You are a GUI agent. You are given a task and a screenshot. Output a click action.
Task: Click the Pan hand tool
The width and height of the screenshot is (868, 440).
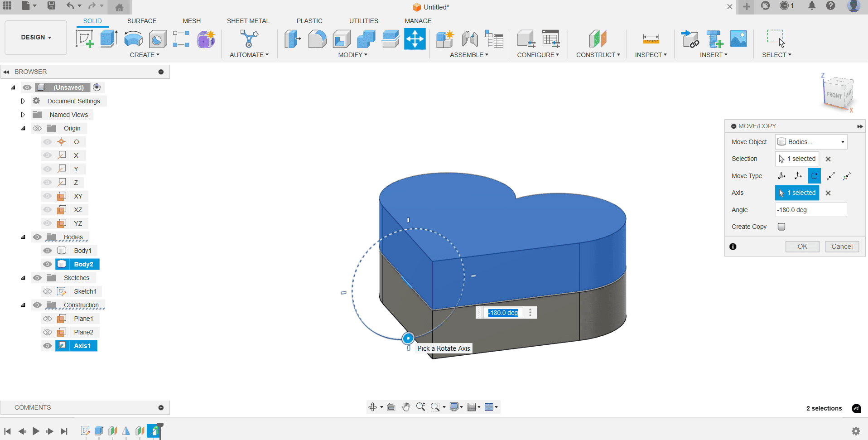tap(406, 407)
